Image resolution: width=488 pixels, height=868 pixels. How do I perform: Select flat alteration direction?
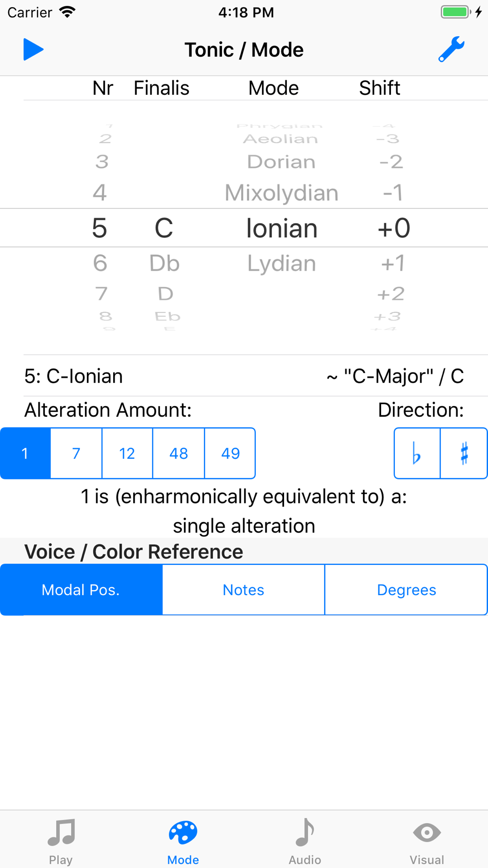click(x=417, y=454)
